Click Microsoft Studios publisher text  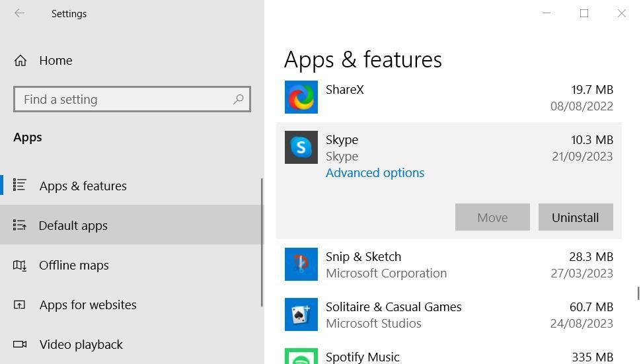[373, 323]
